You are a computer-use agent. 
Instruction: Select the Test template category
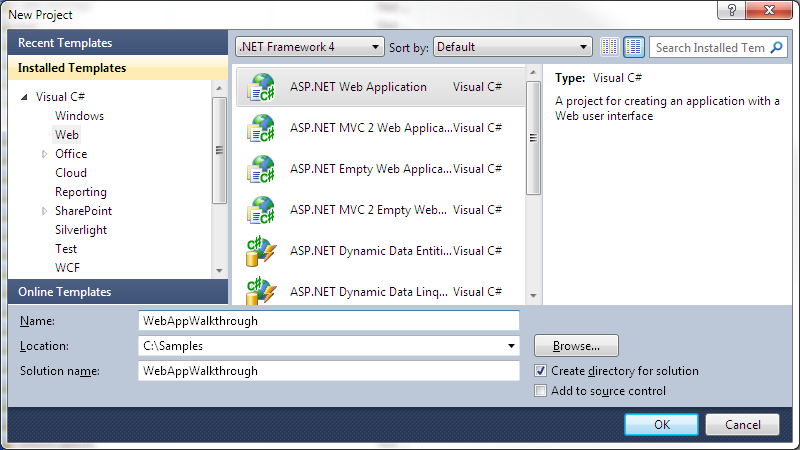[x=66, y=249]
